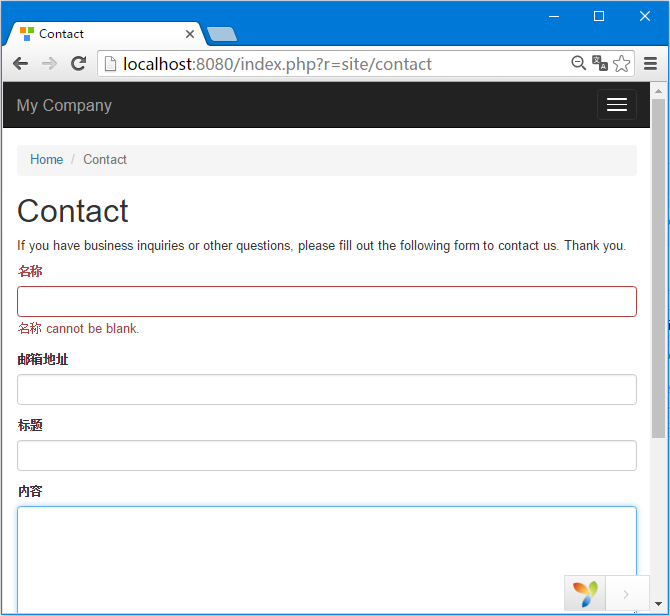
Task: Close the Contact tab
Action: click(190, 34)
